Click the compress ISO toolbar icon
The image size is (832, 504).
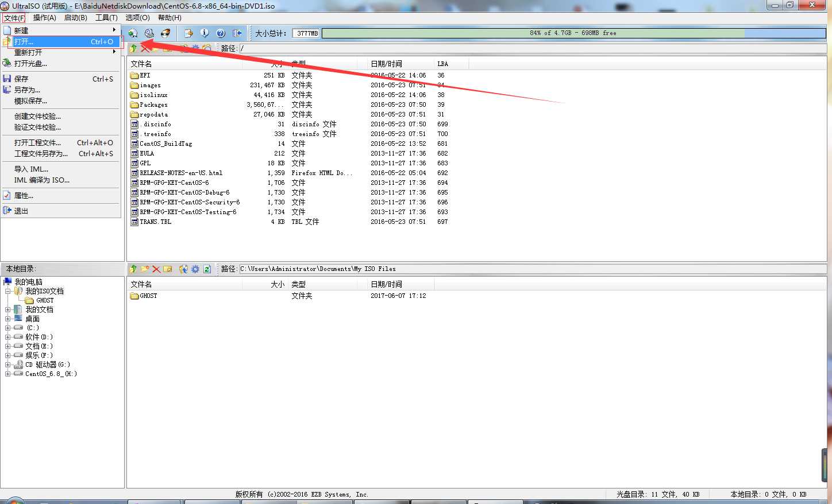[188, 33]
